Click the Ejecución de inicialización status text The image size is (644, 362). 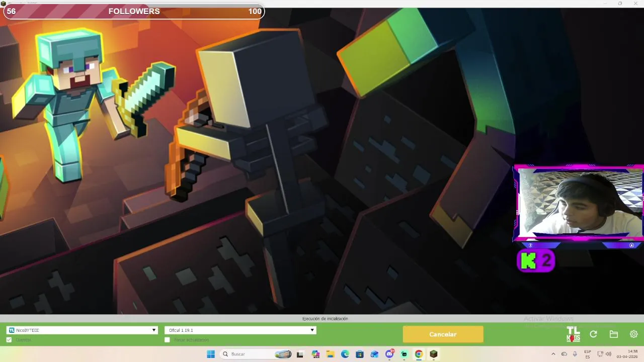pyautogui.click(x=325, y=319)
